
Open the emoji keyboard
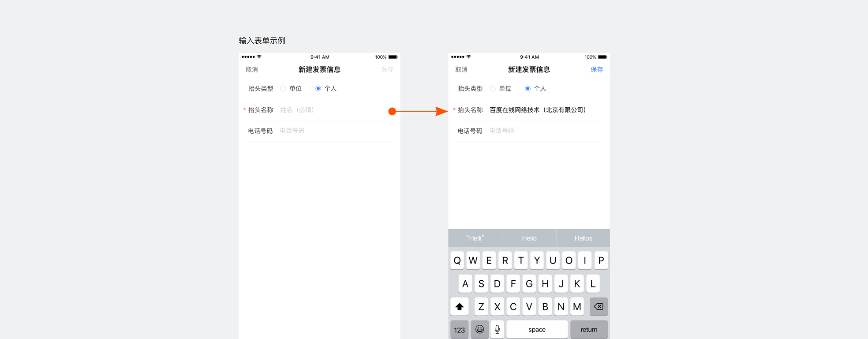479,330
